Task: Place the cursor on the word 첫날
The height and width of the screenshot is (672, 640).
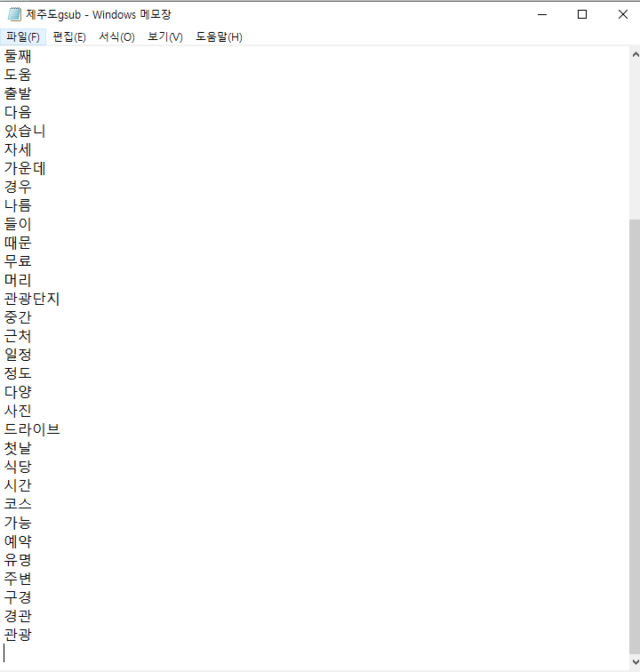Action: pyautogui.click(x=18, y=447)
